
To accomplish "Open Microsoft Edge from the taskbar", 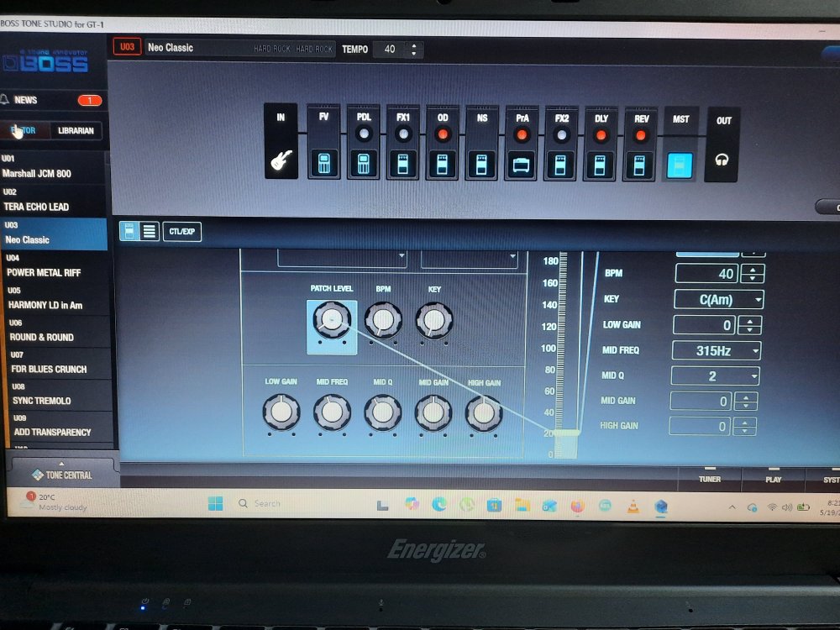I will tap(439, 504).
